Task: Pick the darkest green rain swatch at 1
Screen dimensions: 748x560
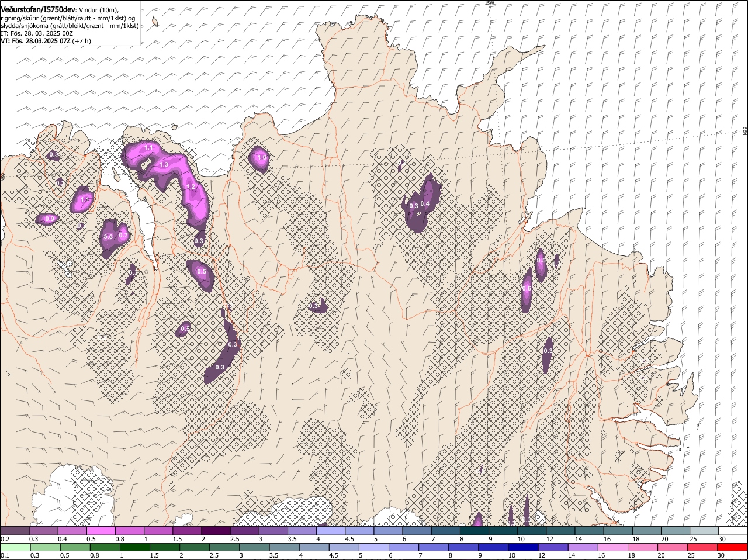Action: [135, 548]
